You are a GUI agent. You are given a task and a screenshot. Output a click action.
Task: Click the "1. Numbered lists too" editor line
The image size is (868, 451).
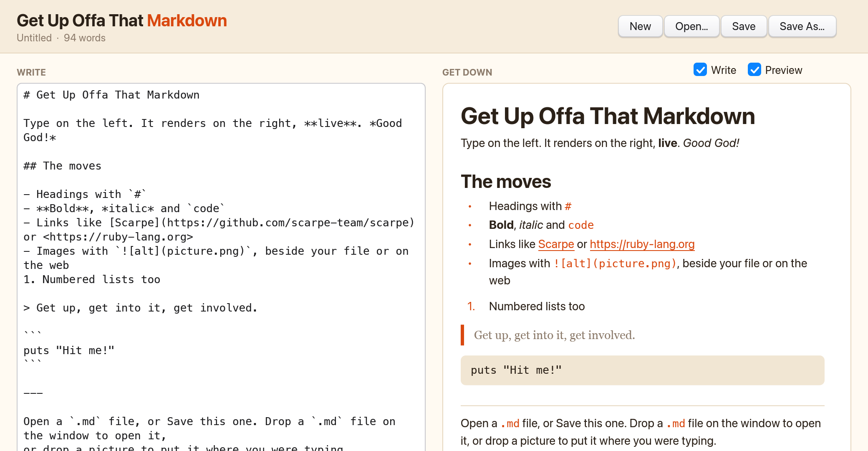(x=92, y=279)
